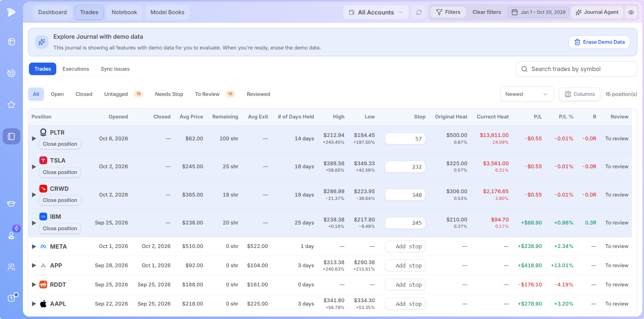Viewport: 644px width, 319px height.
Task: Open the Journal Agent
Action: point(597,12)
